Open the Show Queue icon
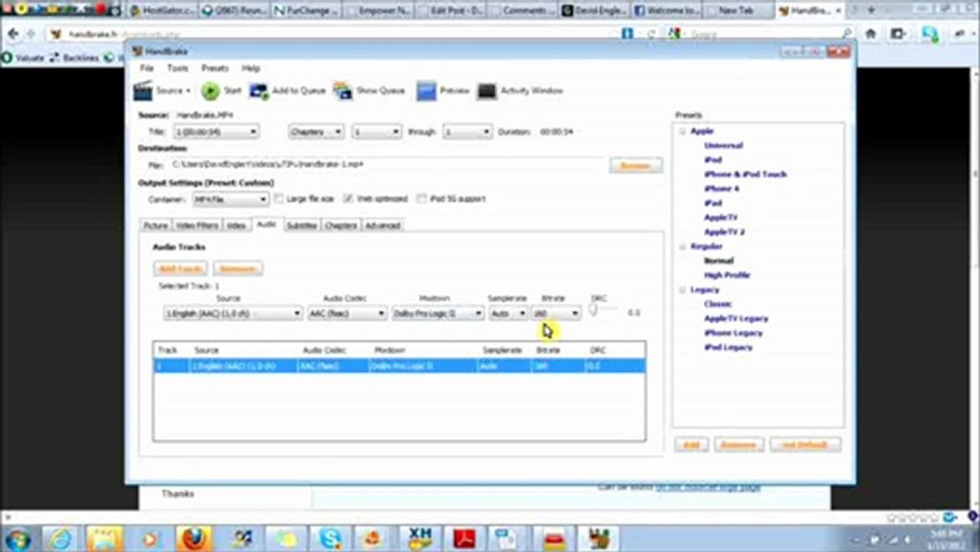980x552 pixels. coord(343,90)
